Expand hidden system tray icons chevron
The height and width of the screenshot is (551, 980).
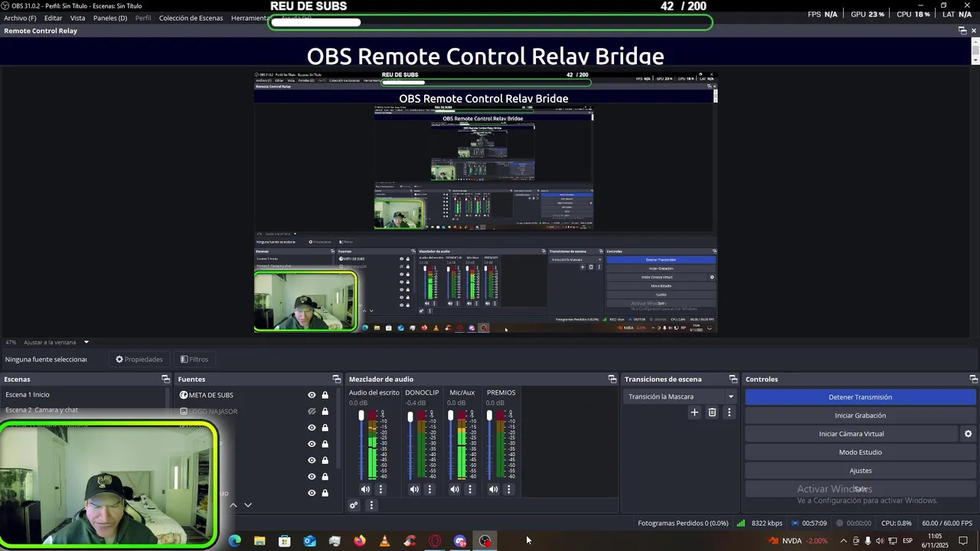tap(843, 541)
